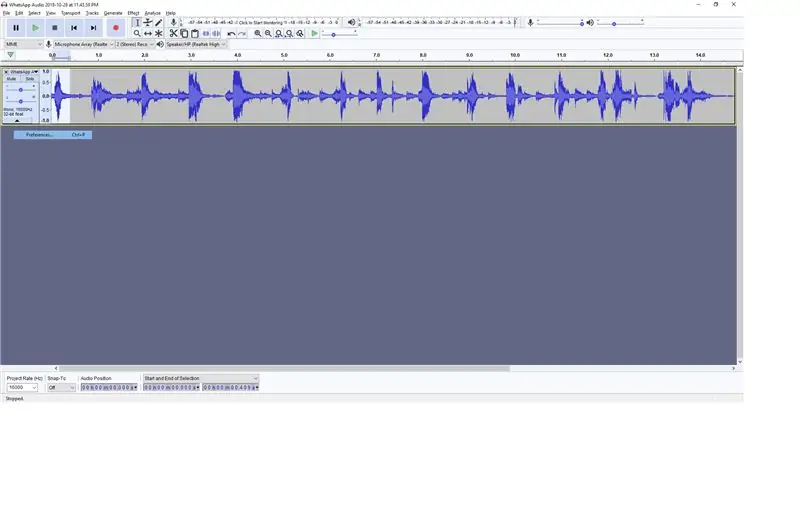
Task: Open the Project Rate dropdown
Action: click(22, 388)
